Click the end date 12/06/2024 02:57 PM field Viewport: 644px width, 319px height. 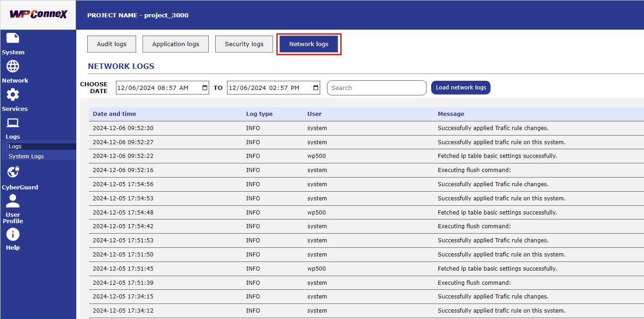tap(274, 88)
